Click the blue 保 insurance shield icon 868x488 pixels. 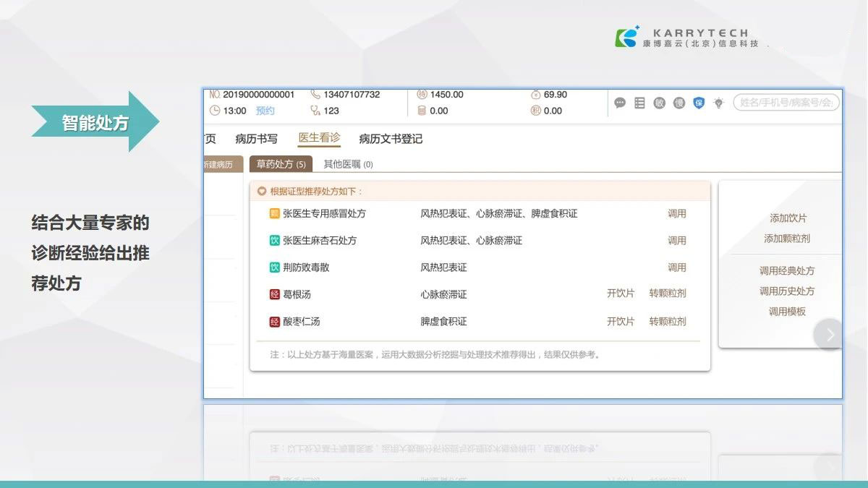pyautogui.click(x=699, y=103)
